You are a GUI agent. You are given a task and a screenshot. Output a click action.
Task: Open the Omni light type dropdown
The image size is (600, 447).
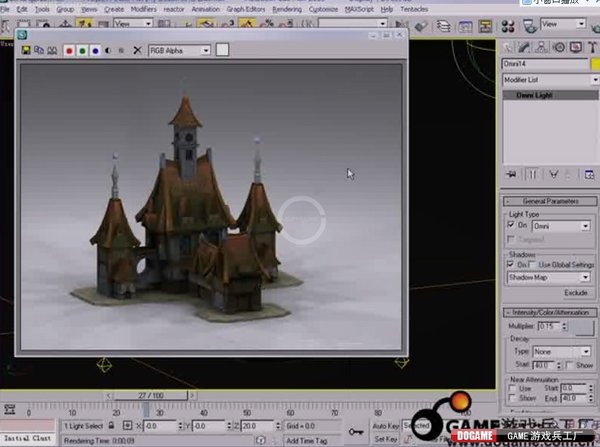pos(560,226)
